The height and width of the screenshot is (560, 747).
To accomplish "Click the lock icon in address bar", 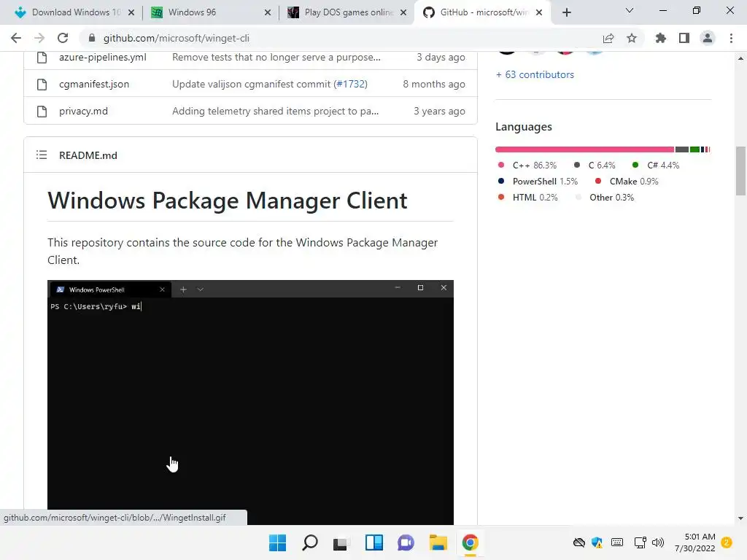I will click(x=92, y=38).
